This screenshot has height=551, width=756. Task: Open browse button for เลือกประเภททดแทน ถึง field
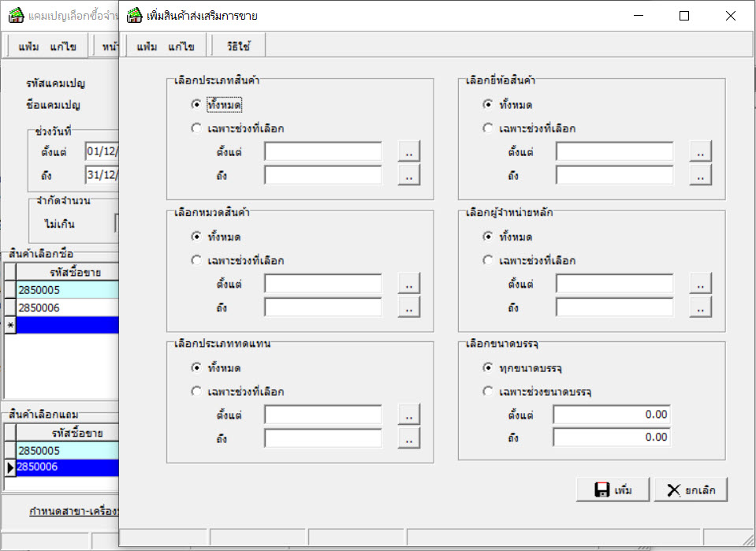[x=408, y=438]
